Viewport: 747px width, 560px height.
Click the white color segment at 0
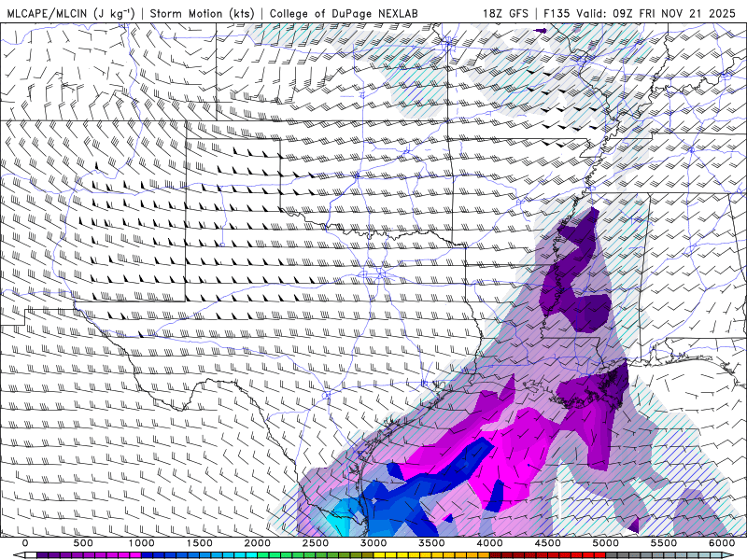tap(31, 555)
